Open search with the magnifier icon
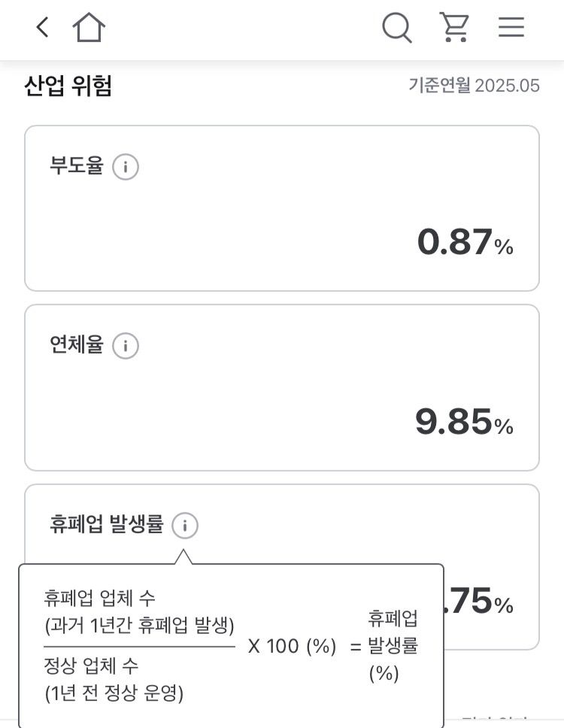The height and width of the screenshot is (728, 564). pos(396,28)
